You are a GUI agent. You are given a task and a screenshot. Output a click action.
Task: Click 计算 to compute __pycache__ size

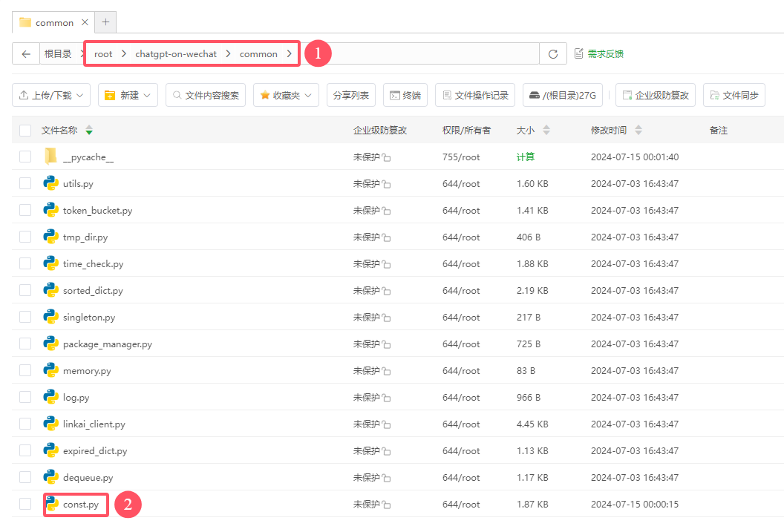click(526, 157)
